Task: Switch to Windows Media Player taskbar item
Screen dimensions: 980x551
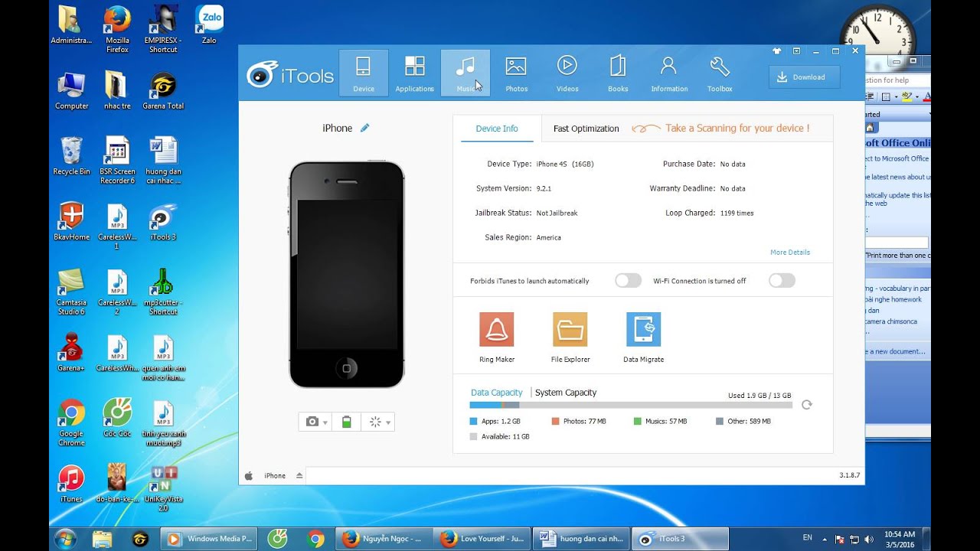Action: [210, 539]
